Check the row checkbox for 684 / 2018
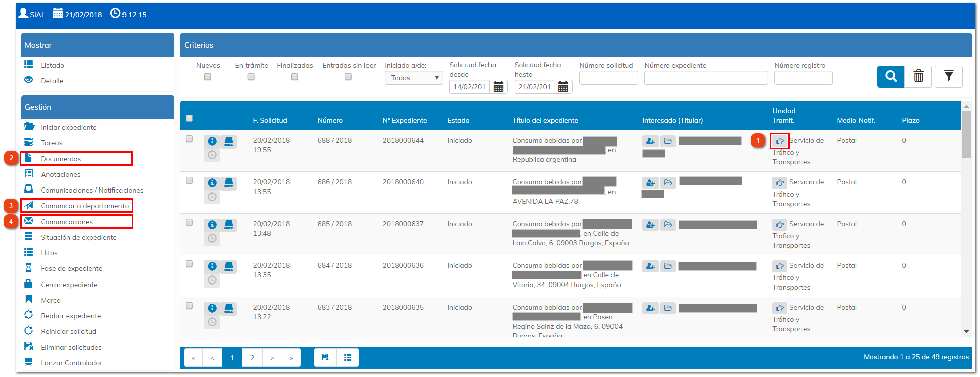The width and height of the screenshot is (980, 377). pos(189,264)
